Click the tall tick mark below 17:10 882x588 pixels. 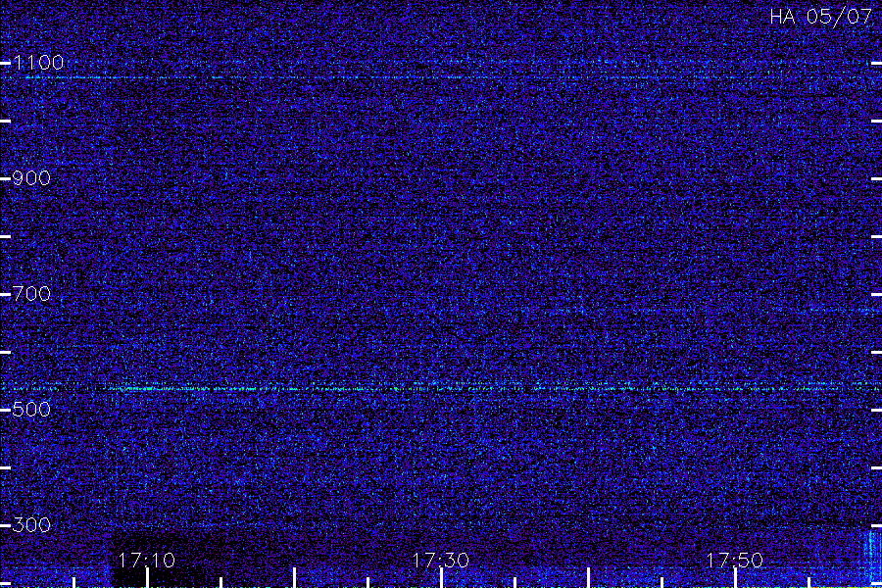coord(147,578)
